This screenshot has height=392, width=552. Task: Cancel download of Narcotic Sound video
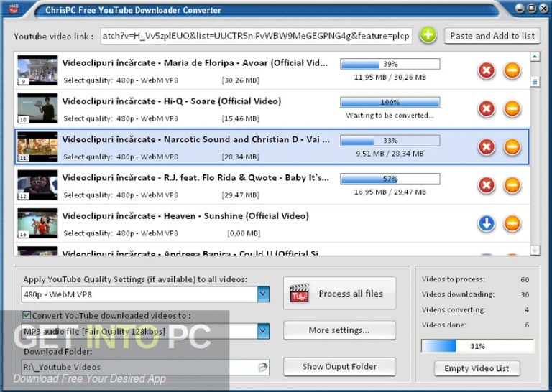tap(487, 147)
